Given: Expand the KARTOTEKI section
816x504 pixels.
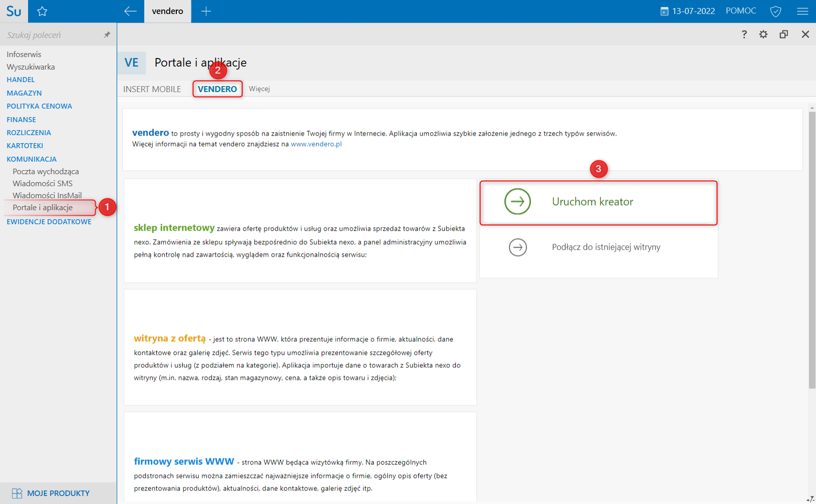Looking at the screenshot, I should tap(25, 146).
